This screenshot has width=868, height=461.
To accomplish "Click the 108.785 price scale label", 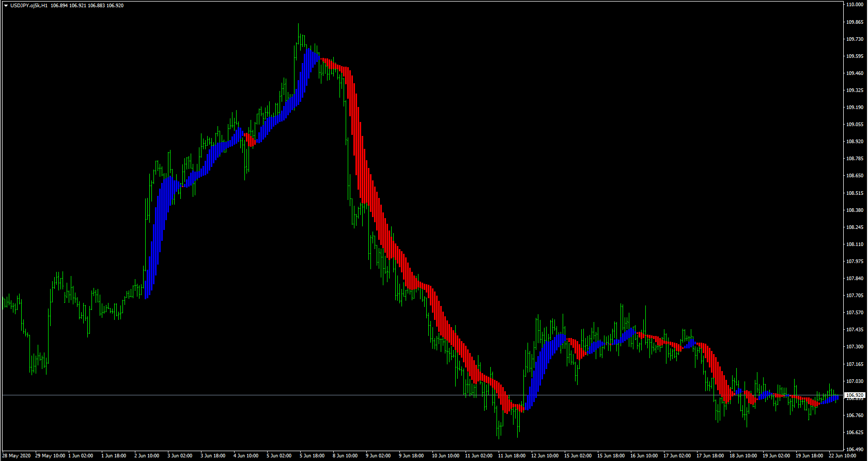I will coord(855,158).
